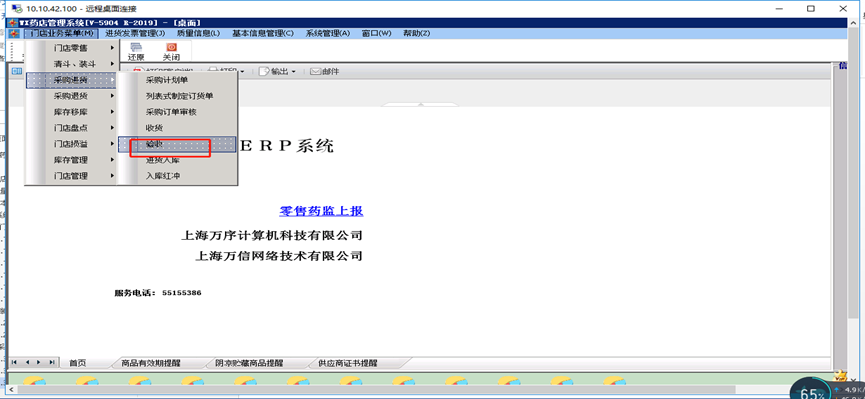
Task: Expand the 采购退货 submenu
Action: tap(72, 96)
